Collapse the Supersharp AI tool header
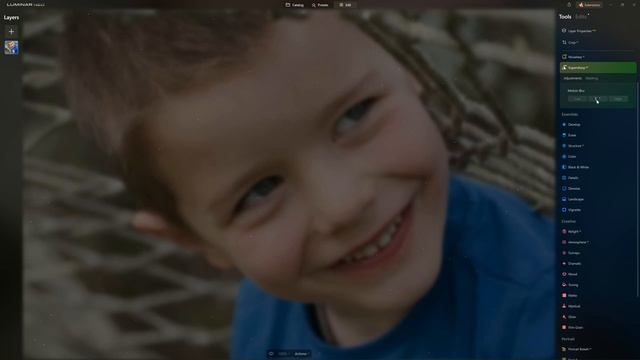This screenshot has width=640, height=360. (598, 68)
